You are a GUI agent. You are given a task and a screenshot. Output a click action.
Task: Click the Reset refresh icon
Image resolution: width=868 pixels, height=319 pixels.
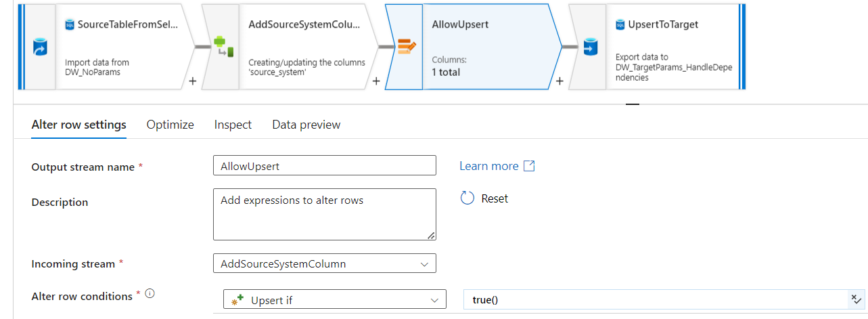[467, 198]
